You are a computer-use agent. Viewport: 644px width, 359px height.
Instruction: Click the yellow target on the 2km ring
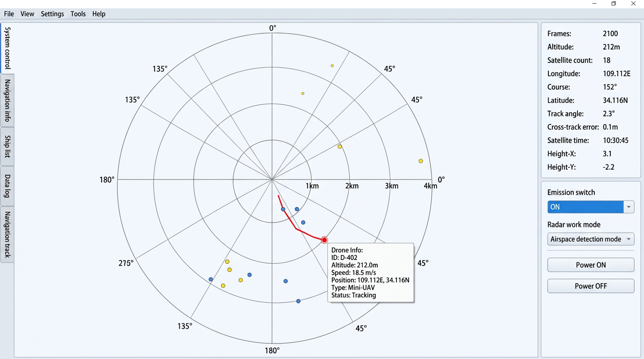pos(340,147)
